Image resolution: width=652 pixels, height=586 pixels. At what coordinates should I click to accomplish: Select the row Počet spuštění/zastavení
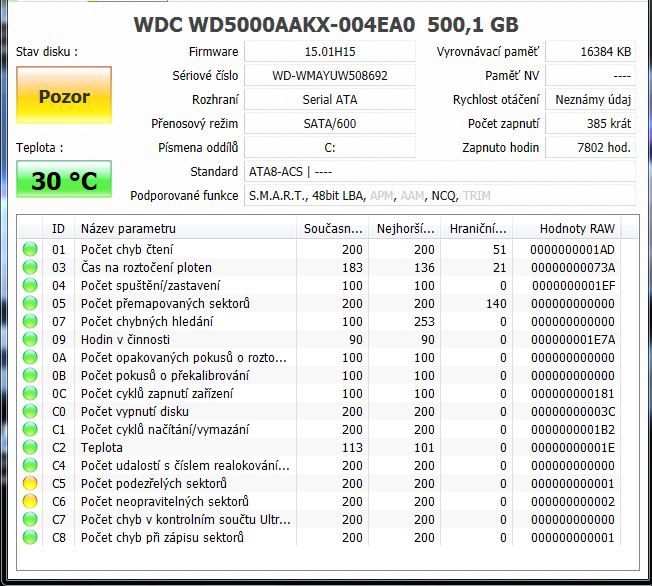[319, 285]
